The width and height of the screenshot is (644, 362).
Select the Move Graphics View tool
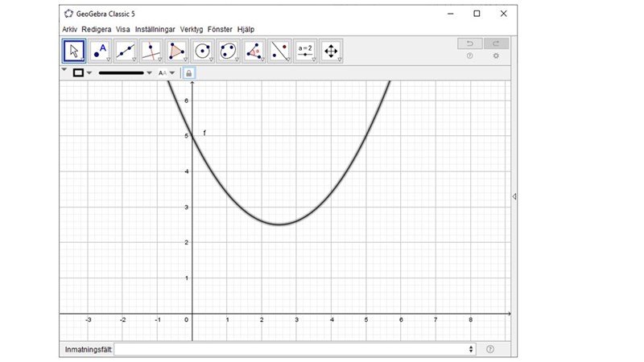click(x=332, y=51)
